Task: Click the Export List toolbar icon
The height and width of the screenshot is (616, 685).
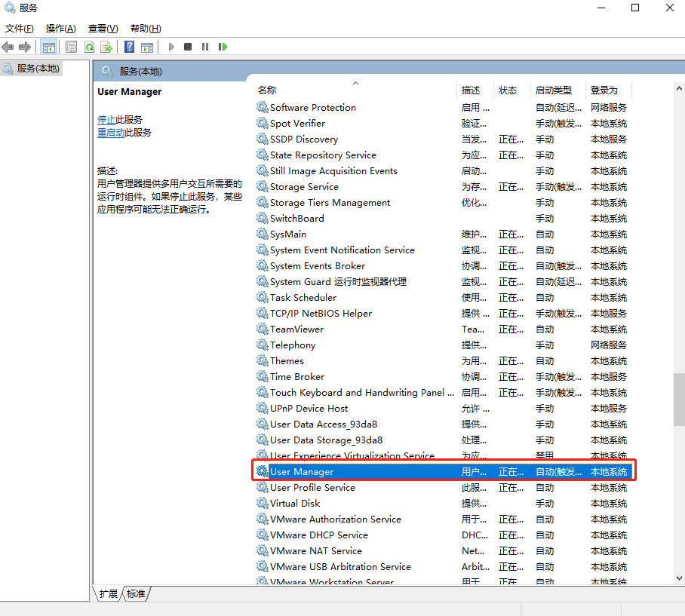Action: click(x=107, y=47)
